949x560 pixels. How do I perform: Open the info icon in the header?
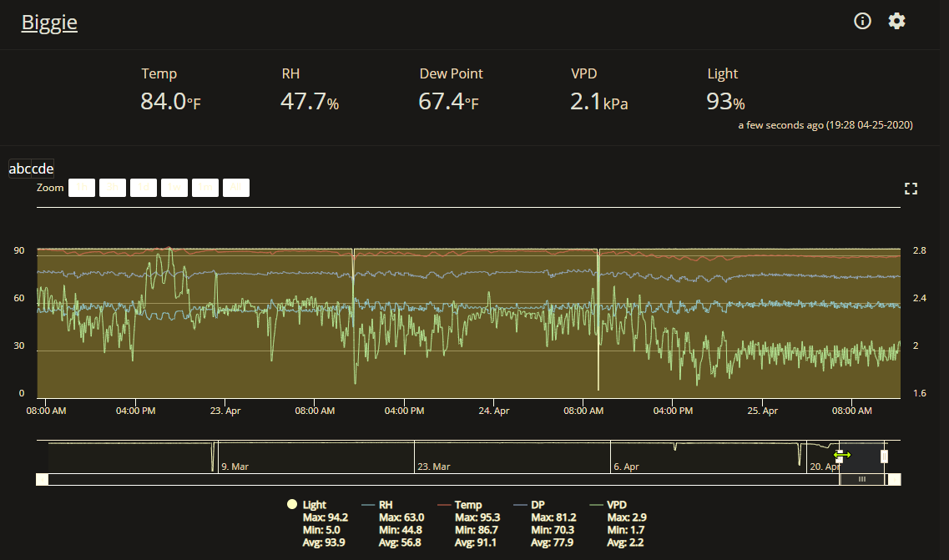(x=862, y=21)
